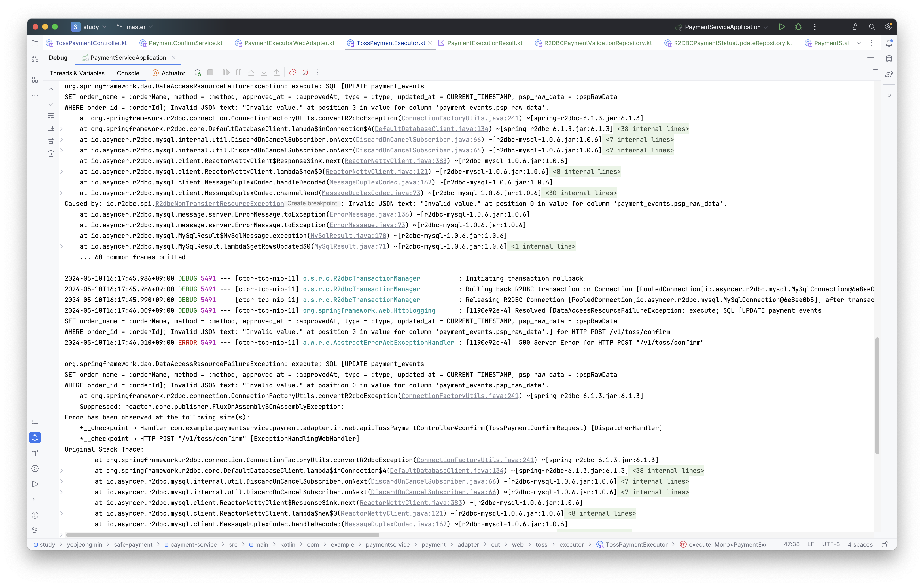Image resolution: width=924 pixels, height=586 pixels.
Task: Show hidden editor tabs chevron
Action: click(859, 43)
